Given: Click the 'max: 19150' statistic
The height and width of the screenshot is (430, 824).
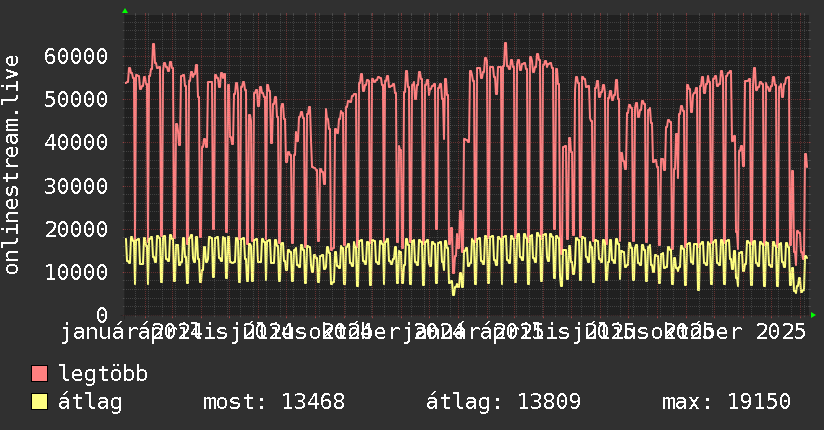Looking at the screenshot, I should tap(726, 402).
